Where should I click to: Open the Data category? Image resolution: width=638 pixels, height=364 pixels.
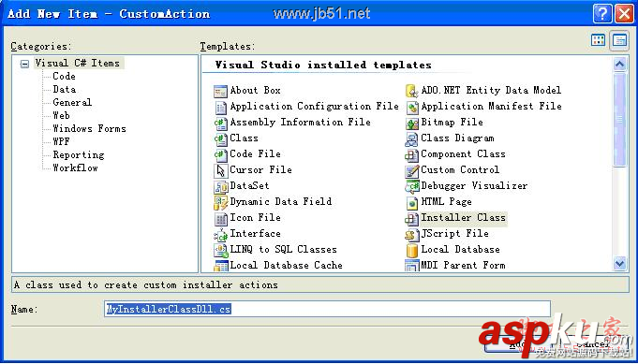pyautogui.click(x=64, y=90)
